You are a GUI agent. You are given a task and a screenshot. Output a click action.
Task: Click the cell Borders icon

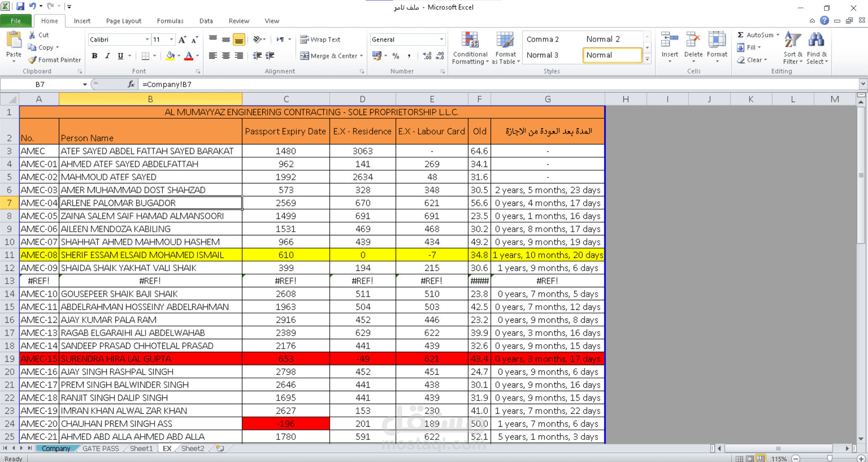coord(145,56)
